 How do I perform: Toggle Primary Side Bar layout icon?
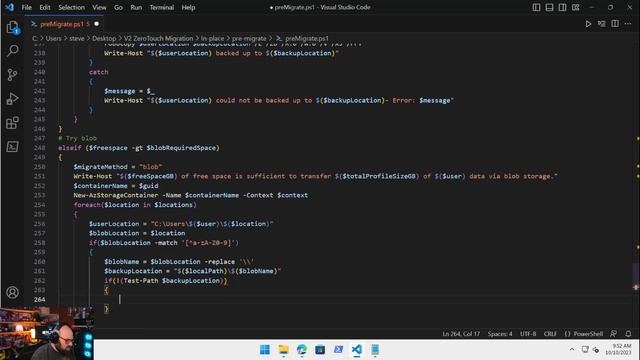[536, 7]
